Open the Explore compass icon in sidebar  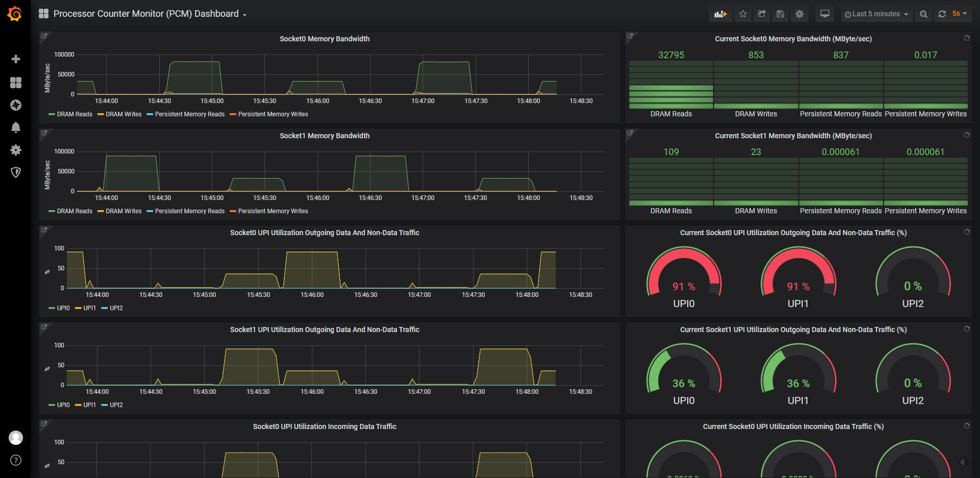click(16, 105)
